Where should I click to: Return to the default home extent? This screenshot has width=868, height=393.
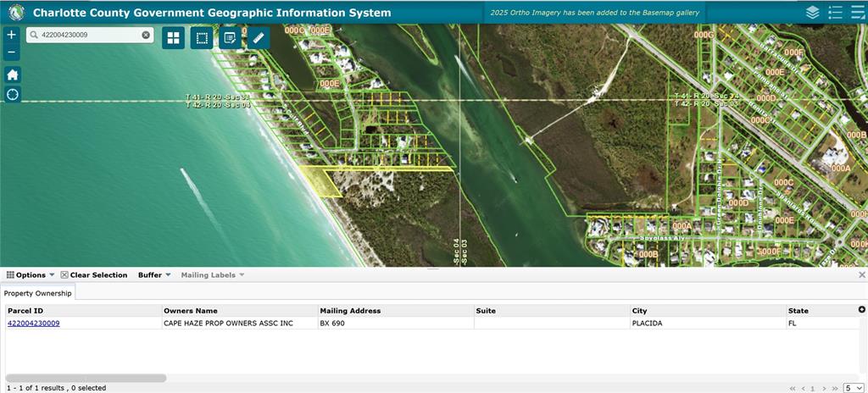pyautogui.click(x=12, y=75)
